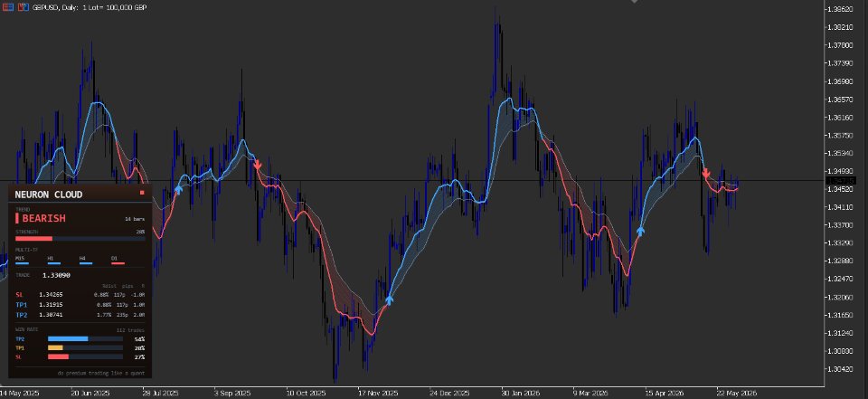The width and height of the screenshot is (868, 399).
Task: Click the TP2 price 1.30741
Action: point(51,315)
